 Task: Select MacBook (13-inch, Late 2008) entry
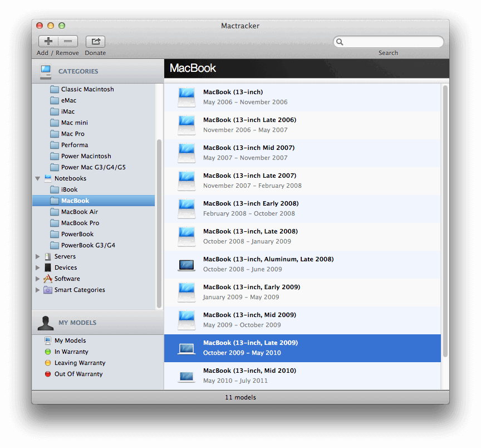point(302,237)
